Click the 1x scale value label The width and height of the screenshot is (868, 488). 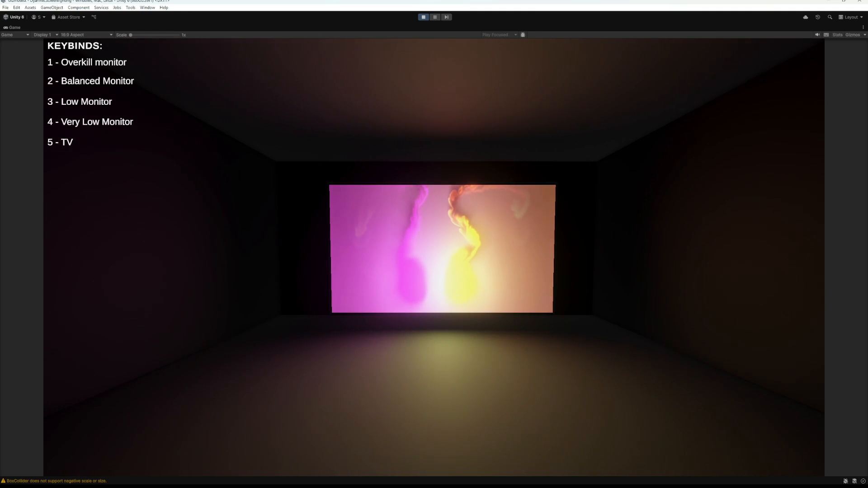pos(184,35)
